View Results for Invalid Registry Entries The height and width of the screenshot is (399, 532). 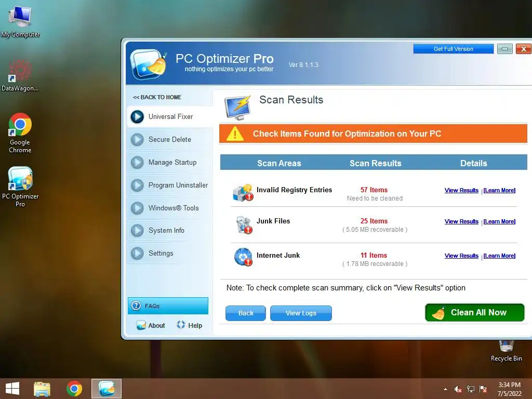(461, 190)
